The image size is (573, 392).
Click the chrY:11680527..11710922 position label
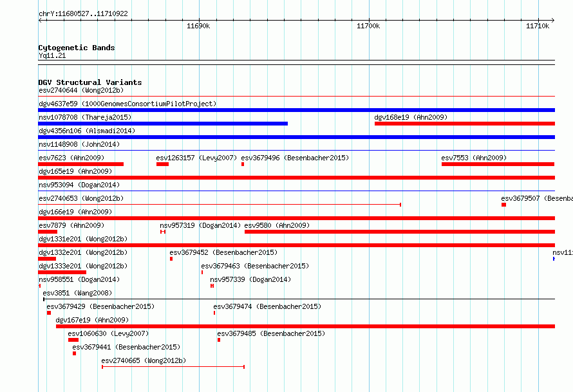coord(83,14)
